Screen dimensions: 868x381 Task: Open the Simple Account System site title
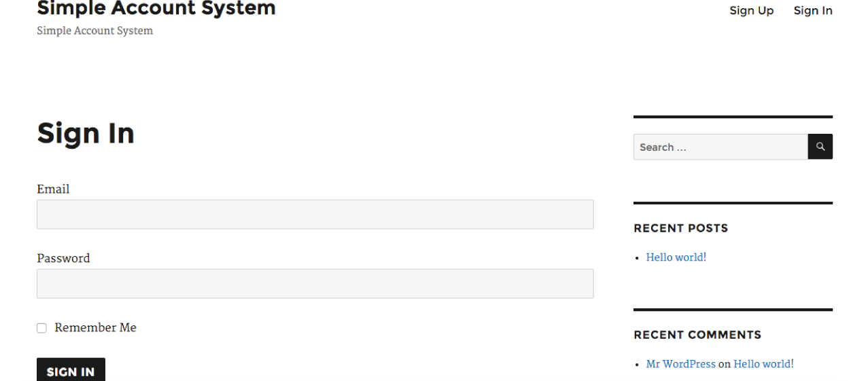click(156, 9)
